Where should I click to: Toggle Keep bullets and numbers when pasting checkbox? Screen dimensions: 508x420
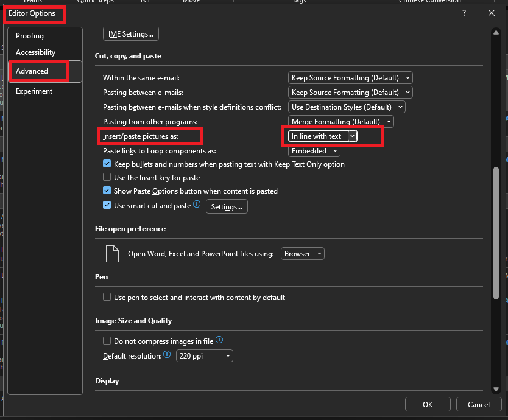[x=107, y=164]
